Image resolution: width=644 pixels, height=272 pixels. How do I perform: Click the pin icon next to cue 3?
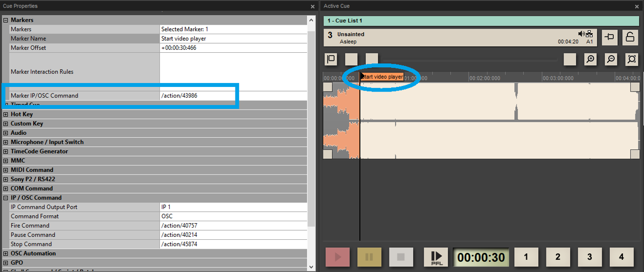click(610, 37)
